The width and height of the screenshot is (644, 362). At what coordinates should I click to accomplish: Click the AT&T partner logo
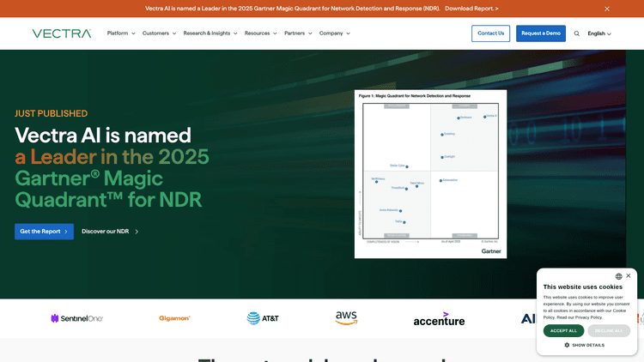(x=263, y=318)
